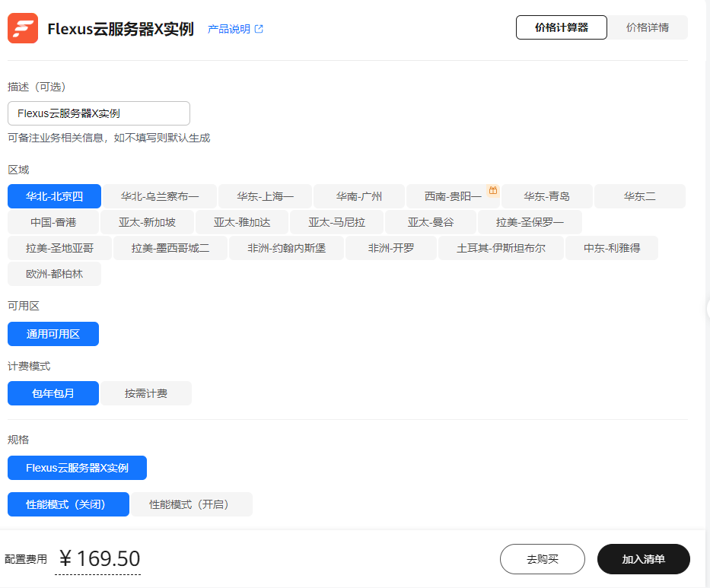Enable 性能模式（开启）

[192, 504]
